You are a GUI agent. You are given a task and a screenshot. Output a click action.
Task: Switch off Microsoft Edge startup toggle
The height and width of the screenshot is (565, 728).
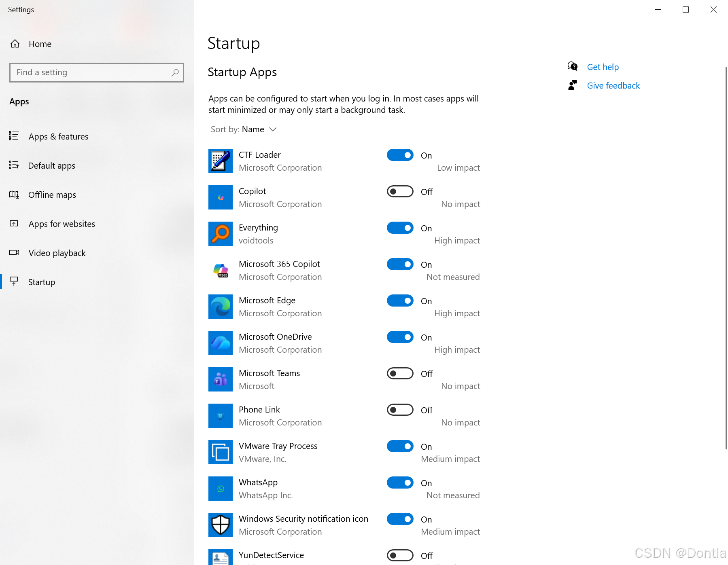pyautogui.click(x=400, y=300)
